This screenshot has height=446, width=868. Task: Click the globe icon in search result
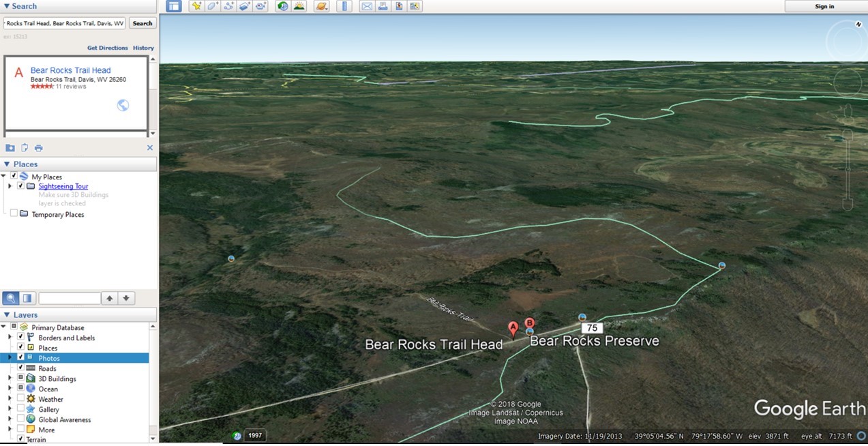[123, 105]
